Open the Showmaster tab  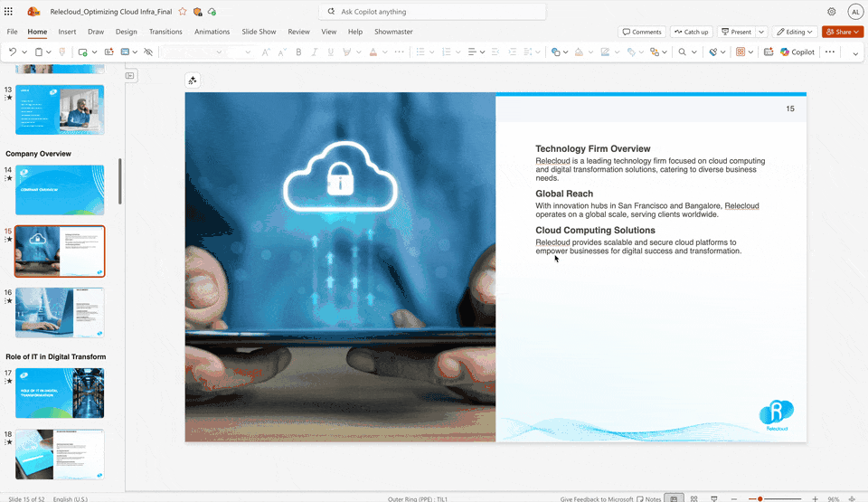(x=393, y=32)
